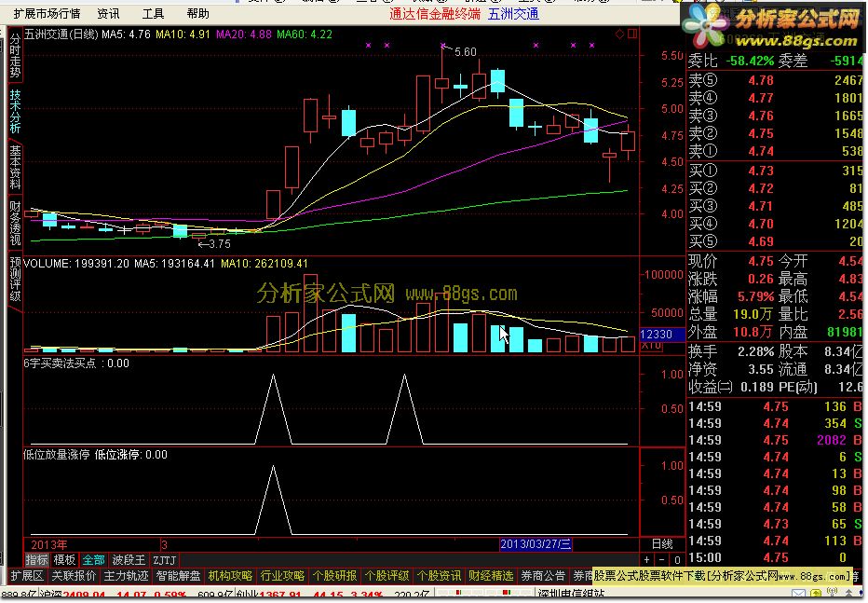The width and height of the screenshot is (868, 603).
Task: Open the 智能解盘 bottom tab
Action: tap(178, 576)
